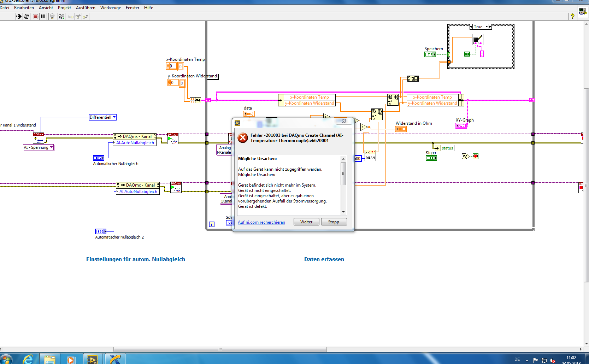589x364 pixels.
Task: Open the AI - Spannung selector dropdown
Action: pos(51,147)
